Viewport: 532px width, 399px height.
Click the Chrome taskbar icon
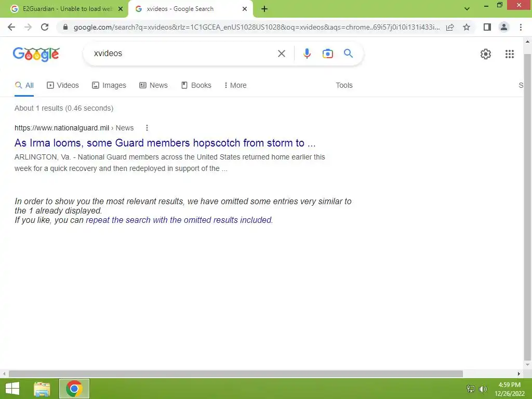tap(74, 389)
